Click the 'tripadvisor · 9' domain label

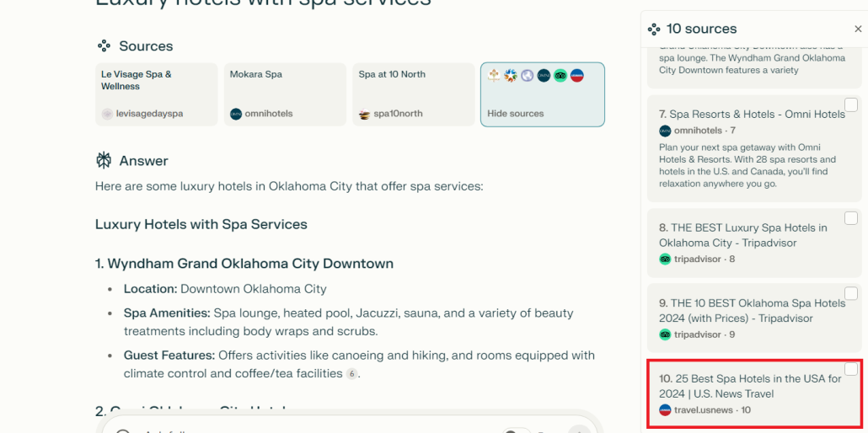705,334
